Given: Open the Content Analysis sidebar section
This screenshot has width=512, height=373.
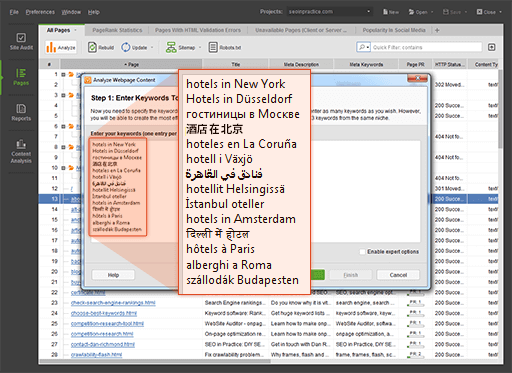Looking at the screenshot, I should [21, 151].
